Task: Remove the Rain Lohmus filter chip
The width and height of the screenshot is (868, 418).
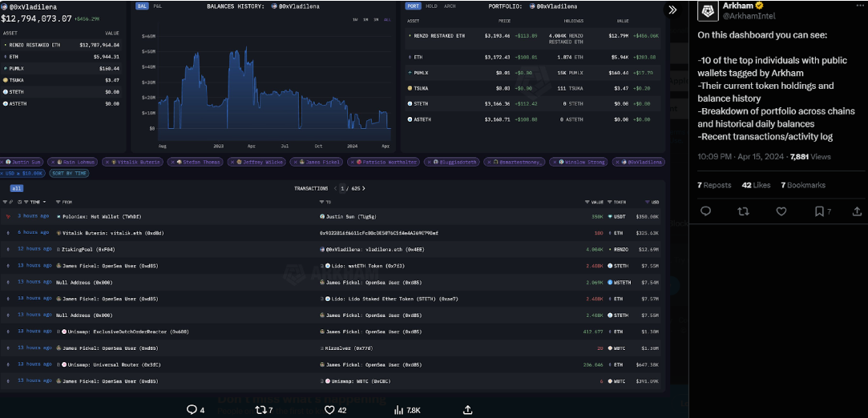Action: (x=52, y=162)
